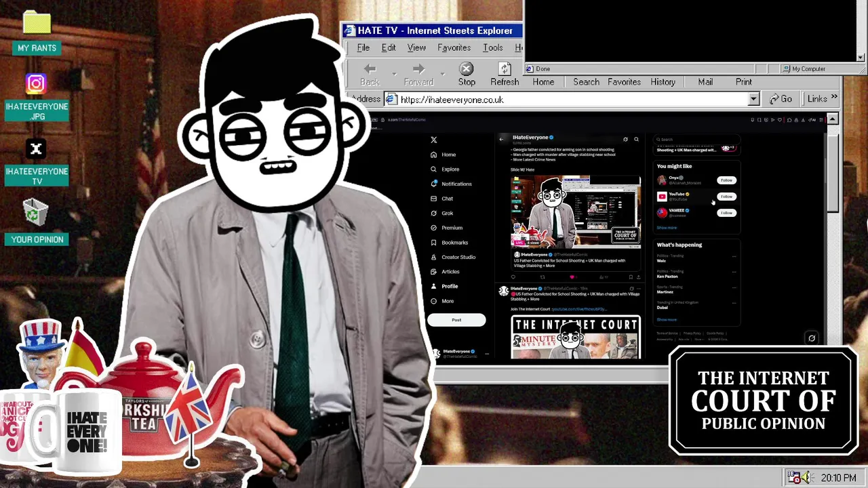Click the X Search input field
The height and width of the screenshot is (488, 868).
(x=696, y=140)
